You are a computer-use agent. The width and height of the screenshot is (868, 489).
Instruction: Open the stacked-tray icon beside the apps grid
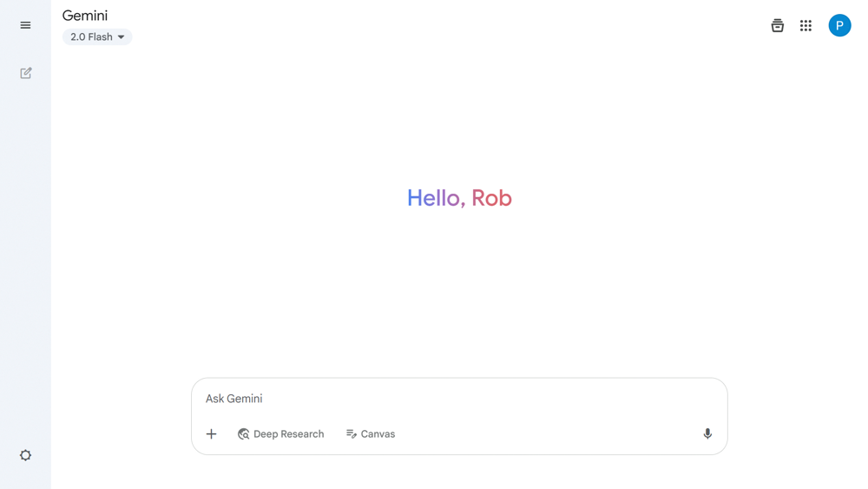[777, 26]
